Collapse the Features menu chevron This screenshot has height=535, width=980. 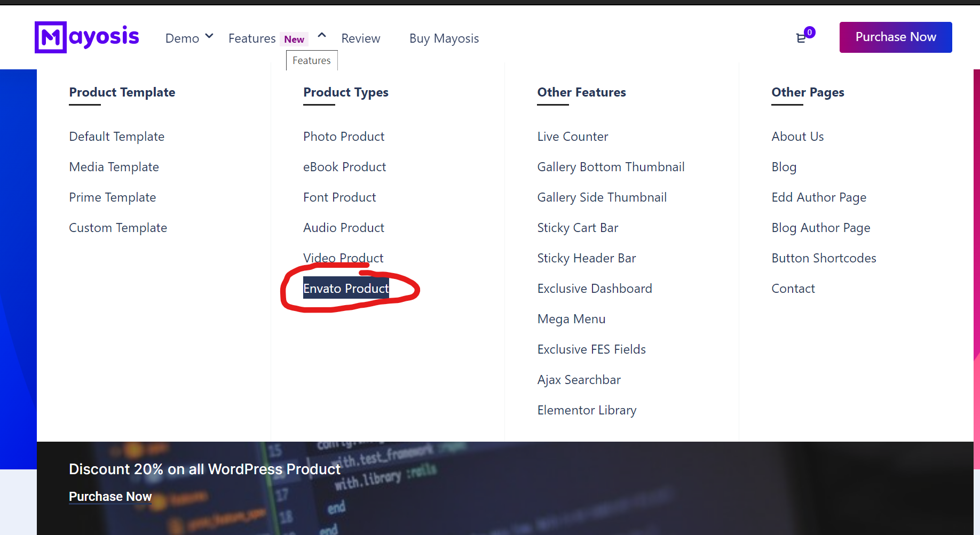click(x=322, y=35)
